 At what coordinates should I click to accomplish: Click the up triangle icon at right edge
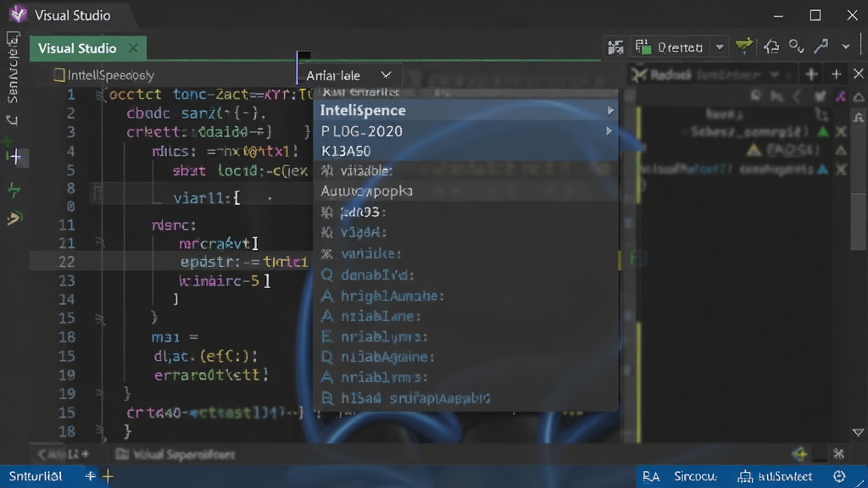(x=858, y=97)
